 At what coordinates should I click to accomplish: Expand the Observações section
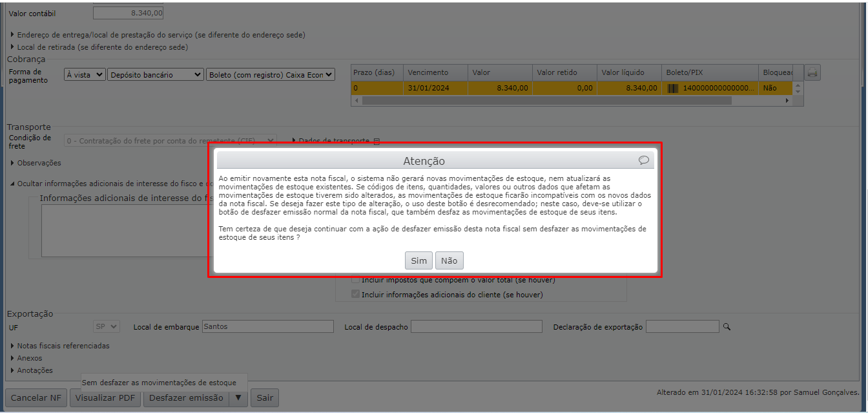[x=36, y=163]
